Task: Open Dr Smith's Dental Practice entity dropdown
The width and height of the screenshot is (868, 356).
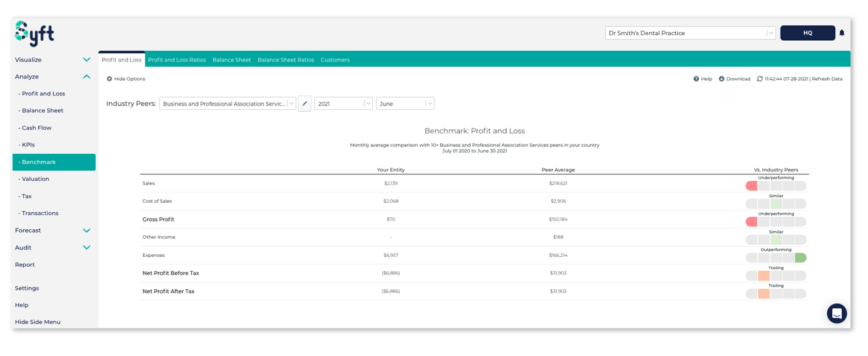Action: tap(690, 33)
